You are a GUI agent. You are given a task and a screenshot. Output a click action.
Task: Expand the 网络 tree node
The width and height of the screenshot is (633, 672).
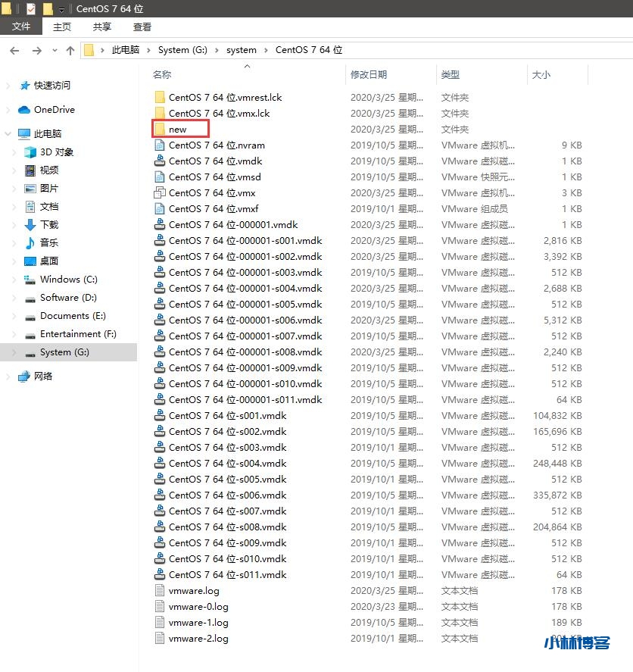click(x=8, y=377)
